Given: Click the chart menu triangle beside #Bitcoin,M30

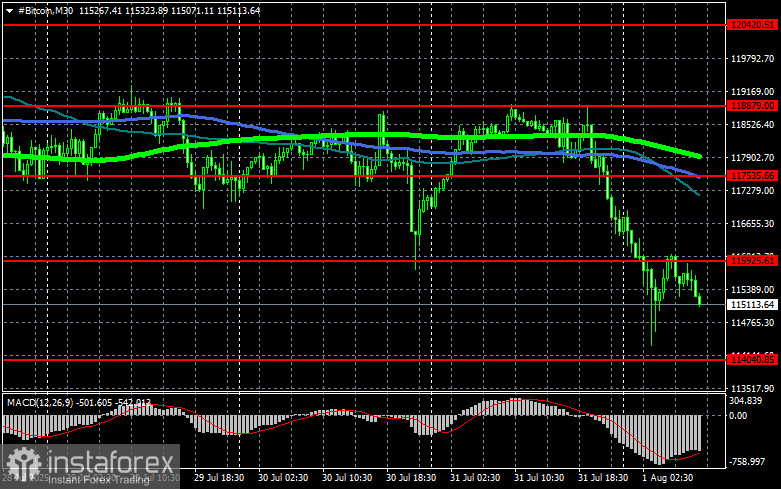Looking at the screenshot, I should pyautogui.click(x=9, y=10).
